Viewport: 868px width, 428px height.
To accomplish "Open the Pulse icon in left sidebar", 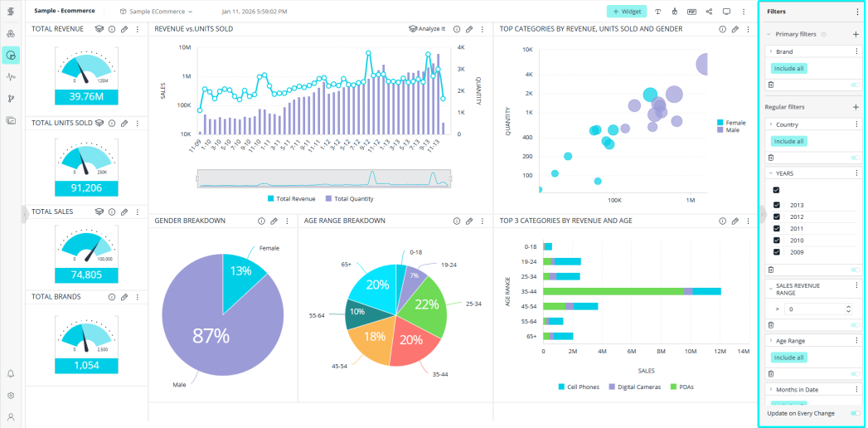I will tap(11, 76).
